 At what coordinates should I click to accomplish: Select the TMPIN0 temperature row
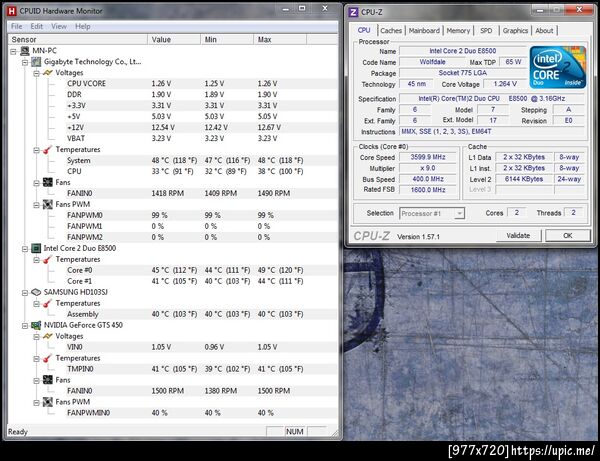click(201, 369)
